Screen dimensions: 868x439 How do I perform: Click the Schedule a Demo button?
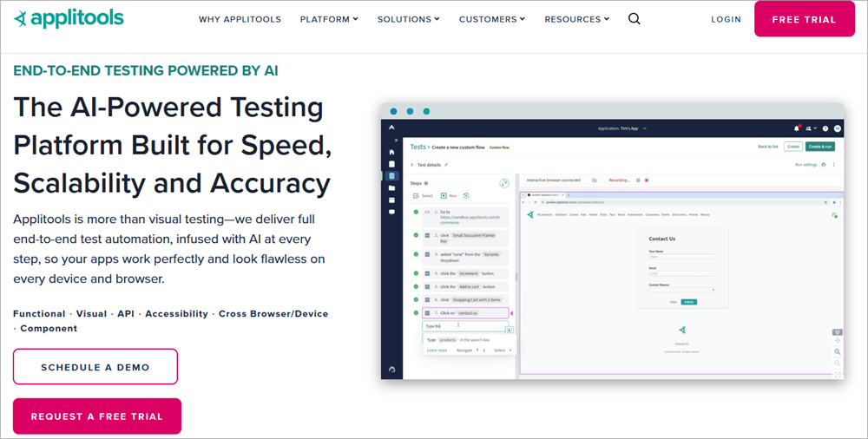click(x=95, y=367)
